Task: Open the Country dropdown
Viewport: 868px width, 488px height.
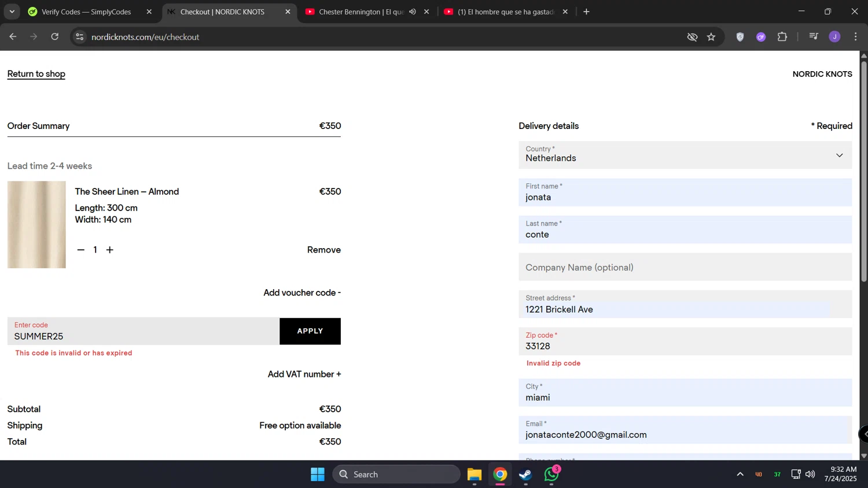Action: point(685,155)
